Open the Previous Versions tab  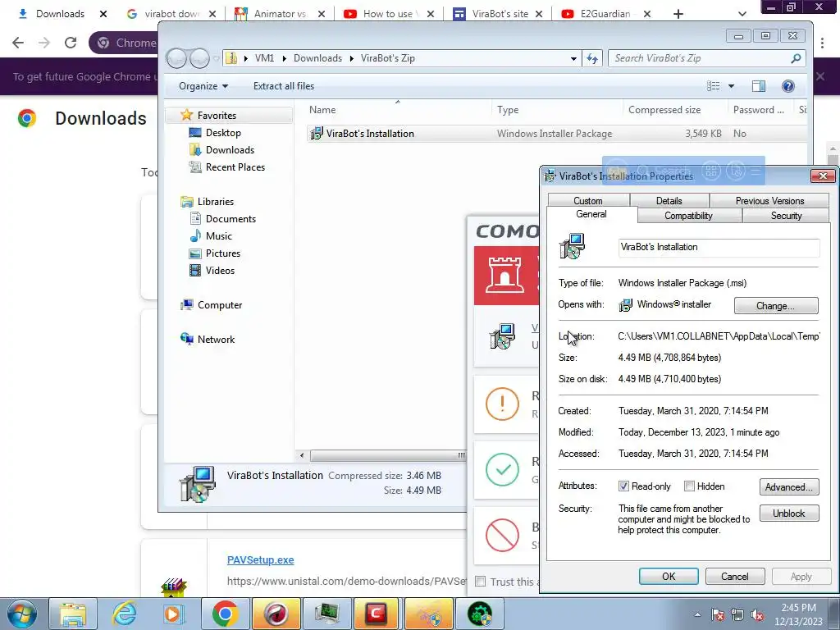(769, 201)
